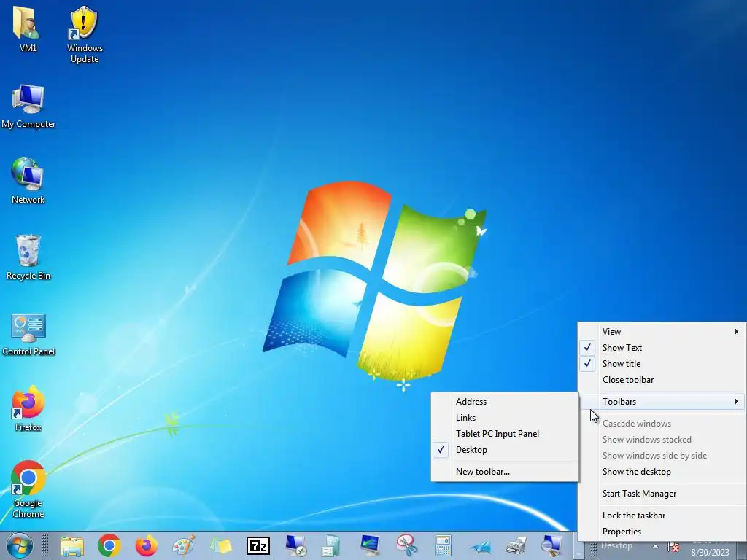Open the Windows Start orb

click(x=19, y=545)
